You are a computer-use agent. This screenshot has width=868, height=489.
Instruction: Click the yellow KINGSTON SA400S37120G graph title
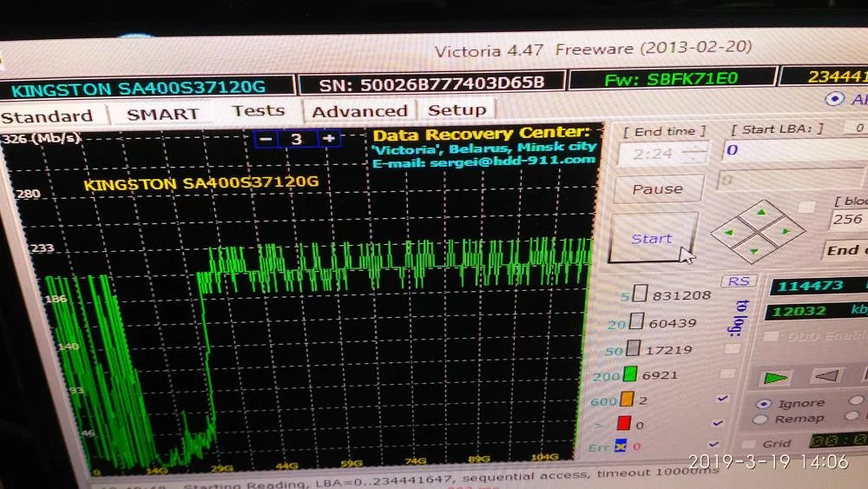pos(201,182)
